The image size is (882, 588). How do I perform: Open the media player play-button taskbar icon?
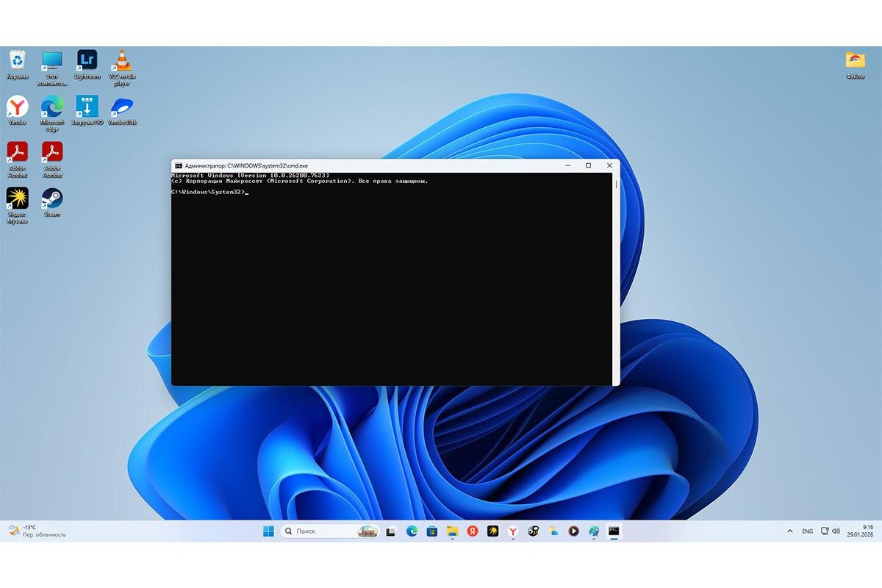pos(573,531)
